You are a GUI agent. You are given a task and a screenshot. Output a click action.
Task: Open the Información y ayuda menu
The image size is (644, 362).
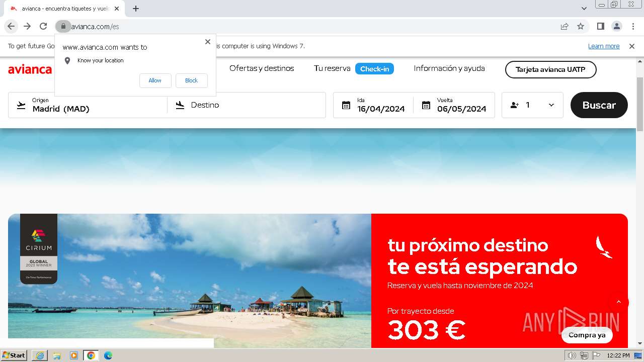449,68
